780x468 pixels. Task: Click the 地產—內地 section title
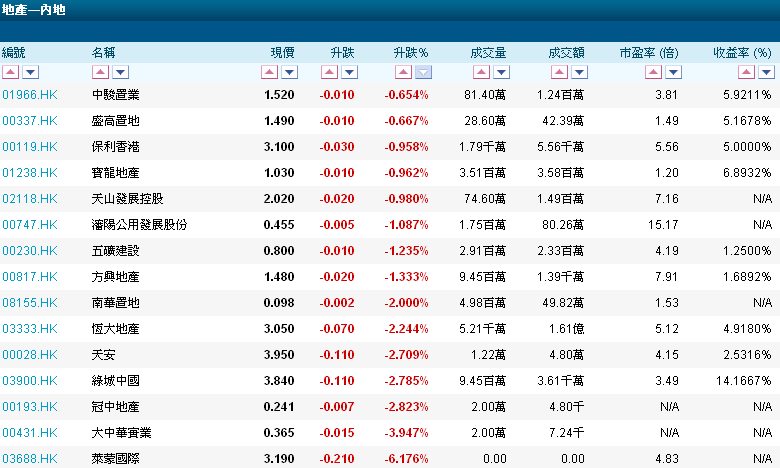(x=33, y=10)
